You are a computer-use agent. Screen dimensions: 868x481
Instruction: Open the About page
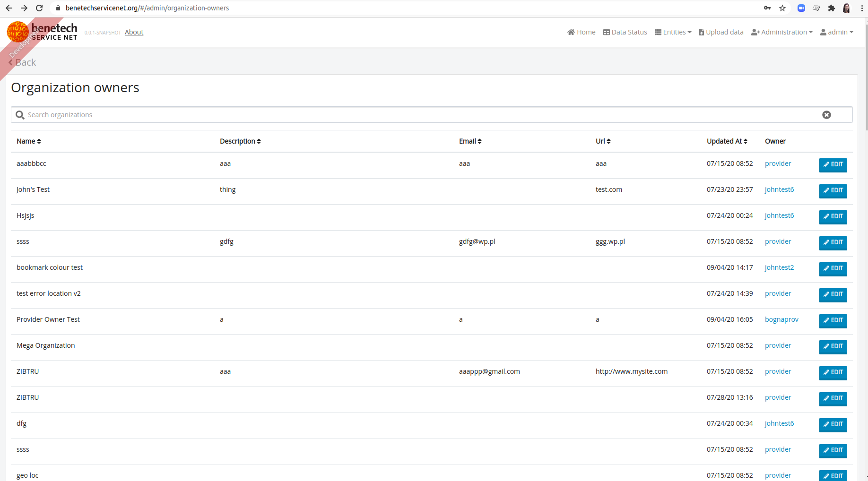coord(134,32)
